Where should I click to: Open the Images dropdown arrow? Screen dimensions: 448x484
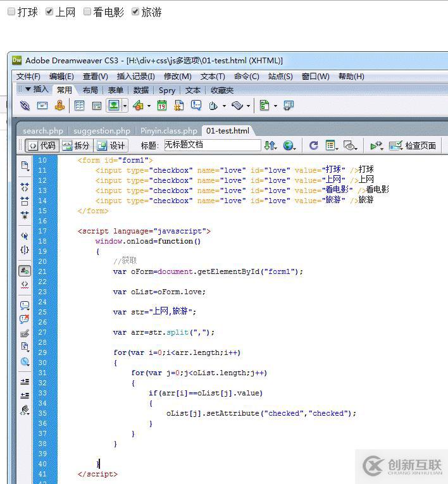coord(125,106)
